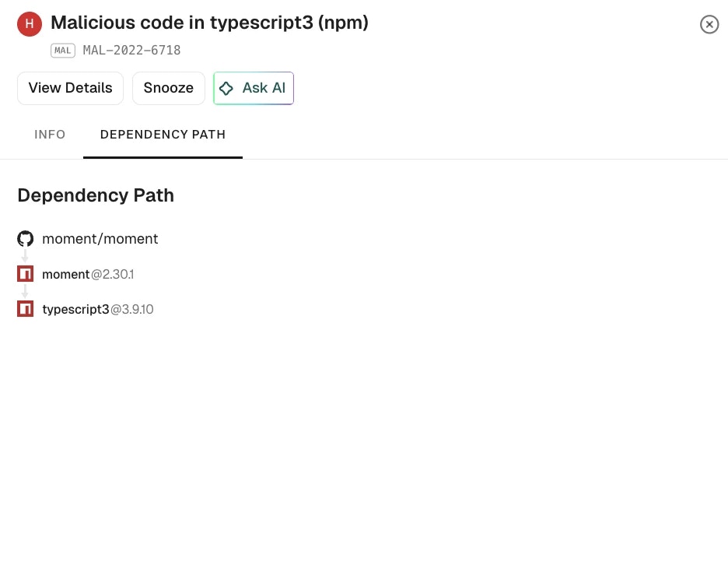728x562 pixels.
Task: Select the typescript3@3.9.10 package
Action: point(98,309)
